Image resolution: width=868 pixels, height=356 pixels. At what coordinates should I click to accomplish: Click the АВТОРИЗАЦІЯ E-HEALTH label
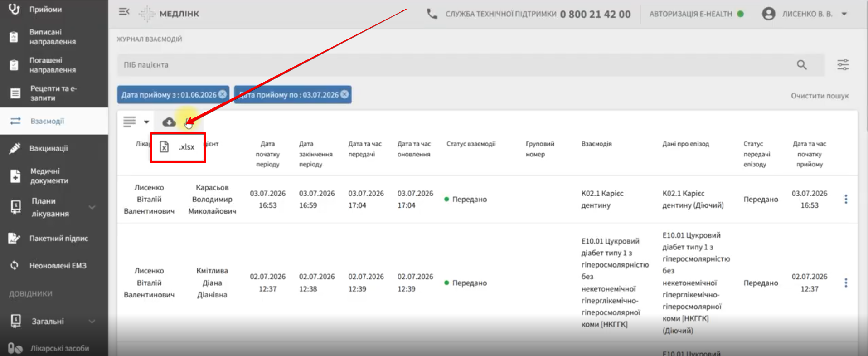tap(691, 14)
